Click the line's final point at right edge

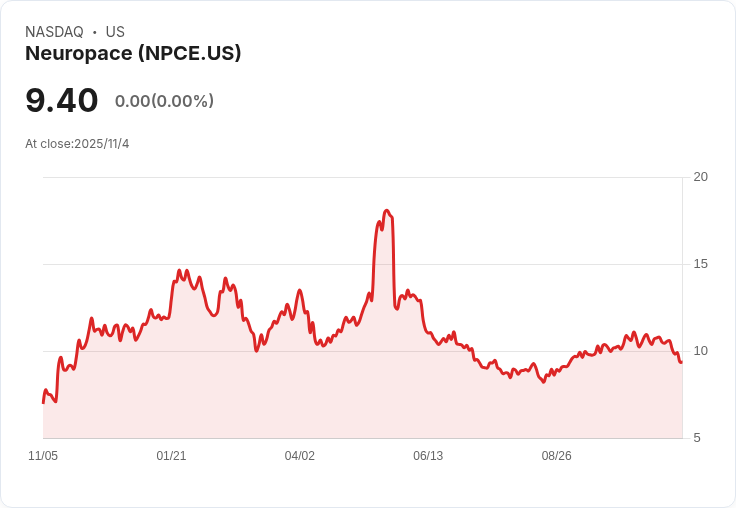point(681,362)
